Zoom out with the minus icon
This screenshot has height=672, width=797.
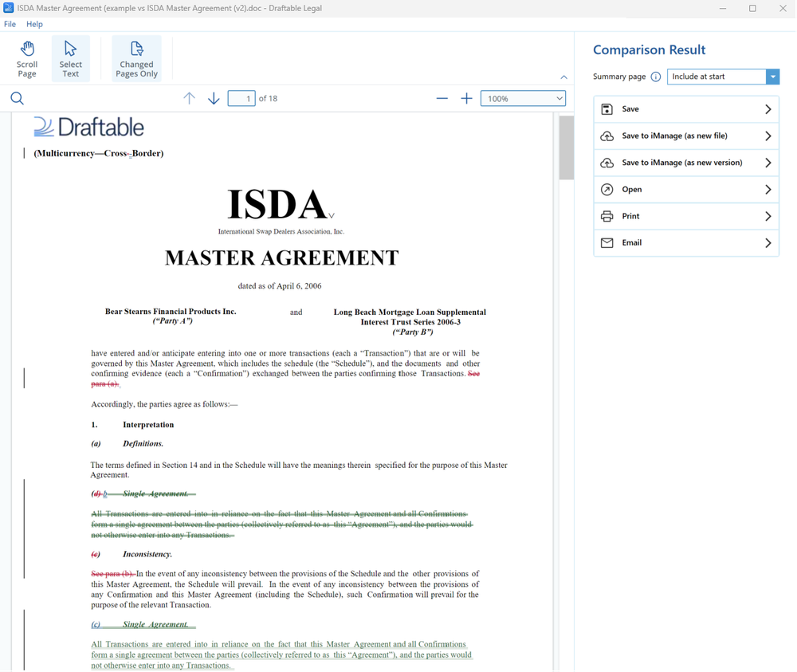pos(442,99)
